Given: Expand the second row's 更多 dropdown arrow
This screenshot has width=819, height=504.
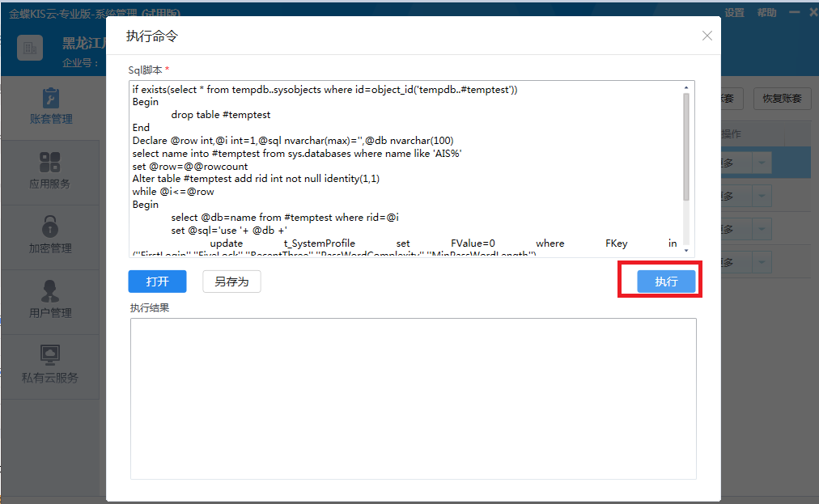Looking at the screenshot, I should click(763, 196).
